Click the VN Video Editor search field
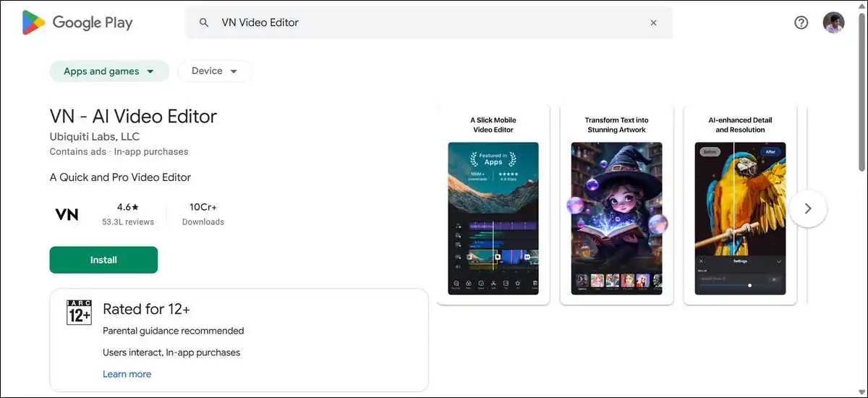 point(429,22)
